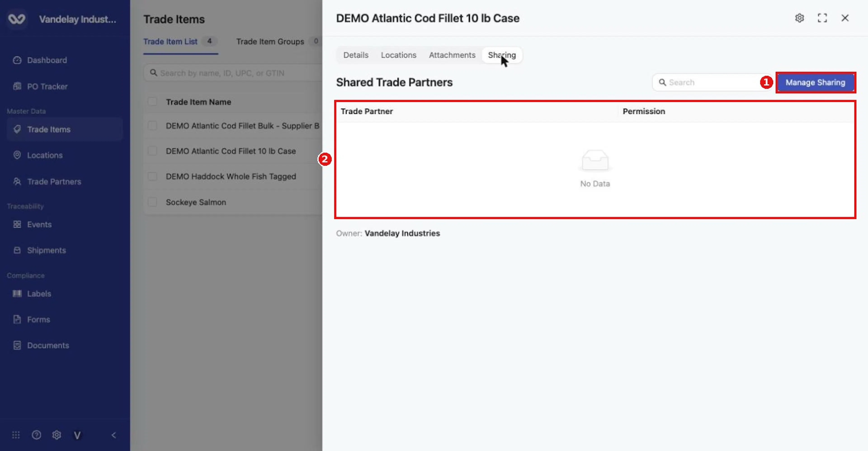The image size is (868, 451).
Task: Click the Manage Sharing button
Action: click(x=815, y=82)
